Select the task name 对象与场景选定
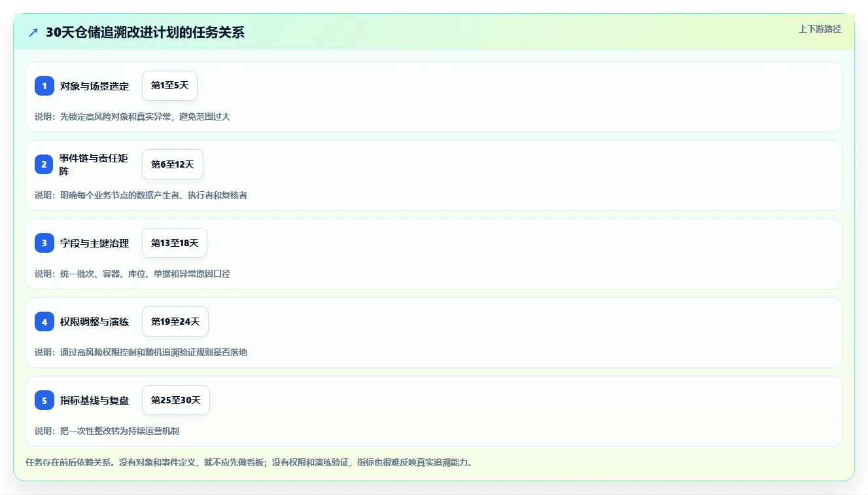This screenshot has height=495, width=868. click(95, 86)
